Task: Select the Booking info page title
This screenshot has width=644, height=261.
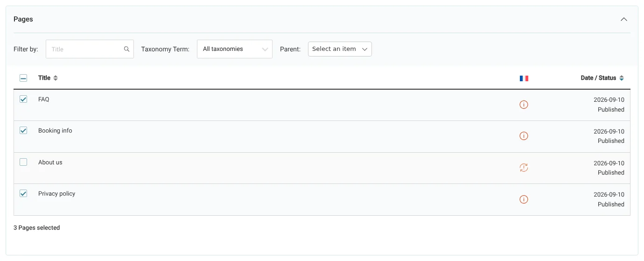Action: [x=55, y=131]
